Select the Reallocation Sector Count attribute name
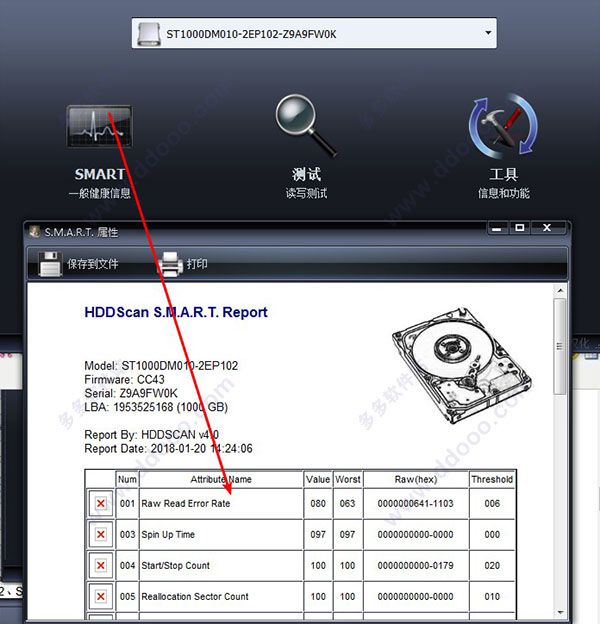Screen dimensions: 600x624 click(195, 597)
